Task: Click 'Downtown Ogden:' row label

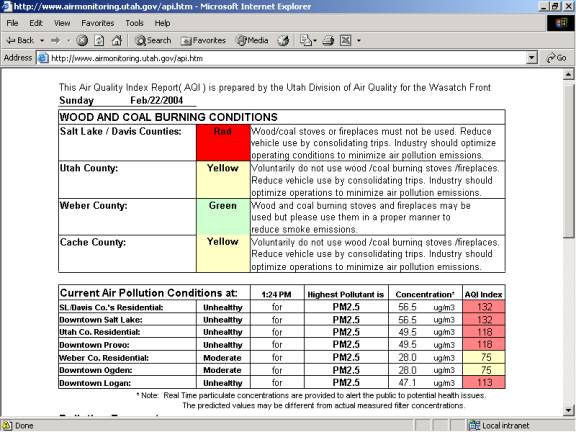Action: coord(96,370)
